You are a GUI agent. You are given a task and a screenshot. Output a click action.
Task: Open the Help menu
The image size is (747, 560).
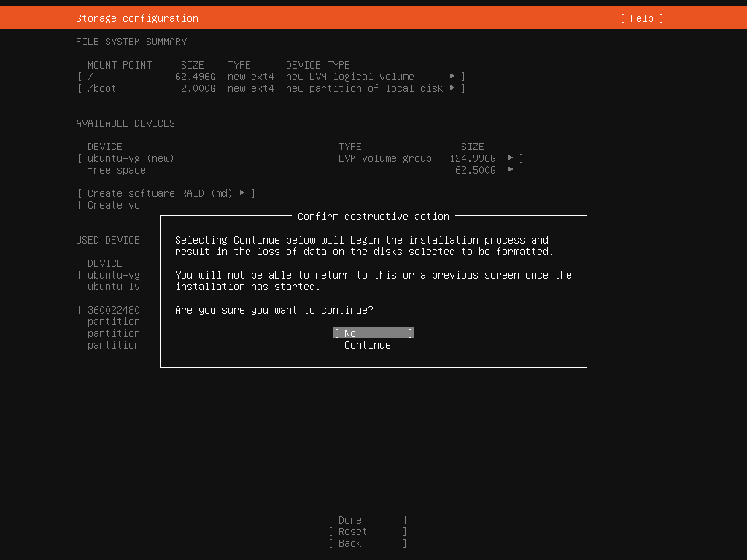(x=640, y=17)
